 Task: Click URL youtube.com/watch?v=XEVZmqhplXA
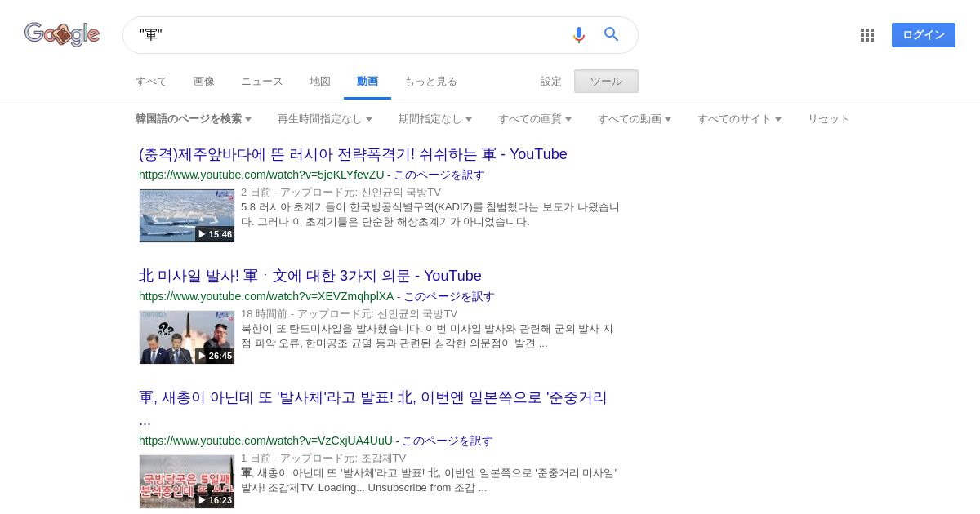pyautogui.click(x=266, y=296)
